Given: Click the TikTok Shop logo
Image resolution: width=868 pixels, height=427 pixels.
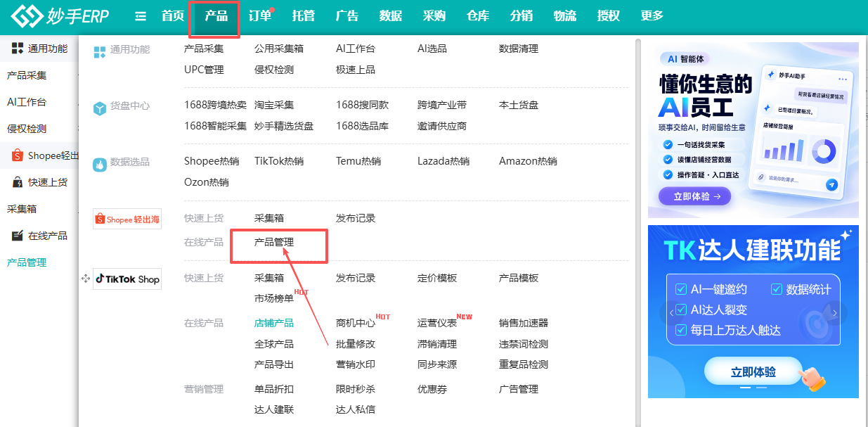Looking at the screenshot, I should tap(127, 279).
